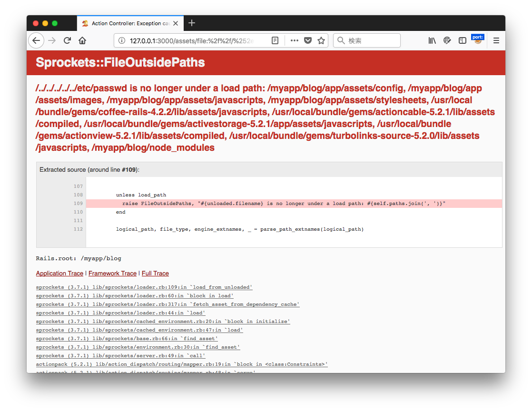The height and width of the screenshot is (411, 532).
Task: Click the parse_path_extnames code line 112
Action: coord(240,229)
